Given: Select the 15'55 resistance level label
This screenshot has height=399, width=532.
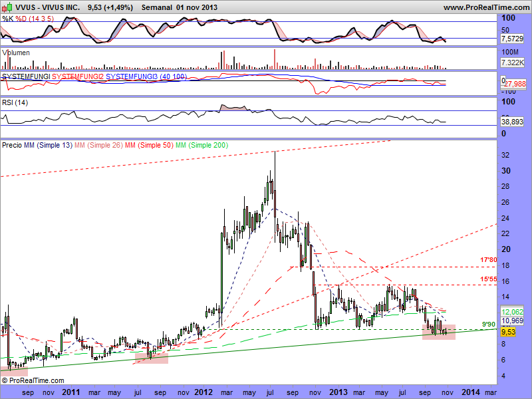Looking at the screenshot, I should (x=489, y=279).
